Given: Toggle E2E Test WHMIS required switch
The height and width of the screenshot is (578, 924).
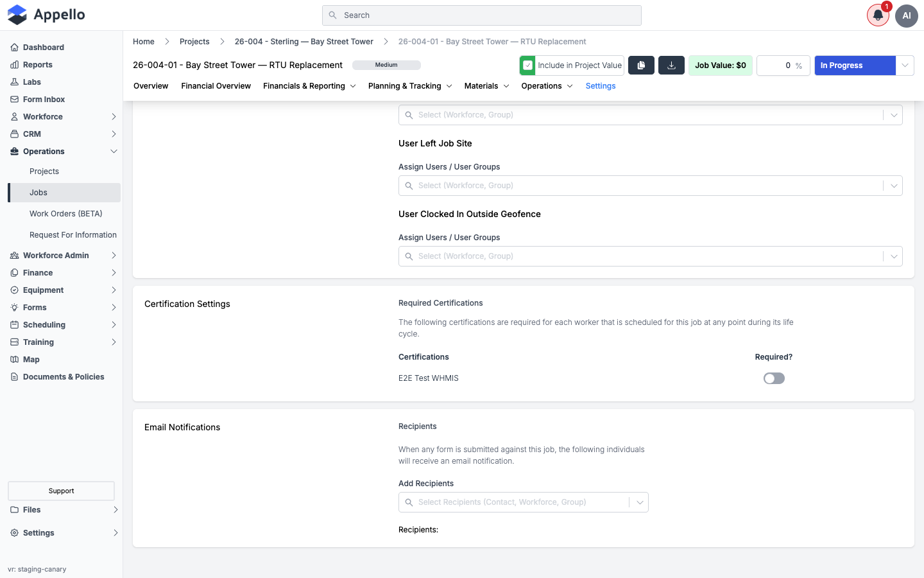Looking at the screenshot, I should (774, 378).
